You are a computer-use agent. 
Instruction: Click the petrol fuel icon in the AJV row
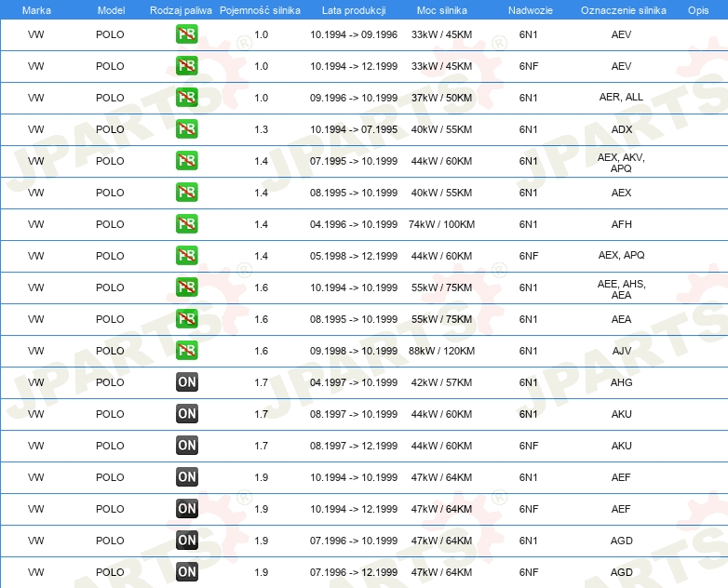tap(186, 350)
